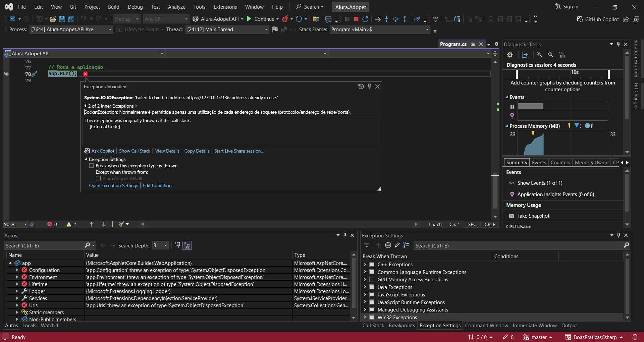Viewport: 644px width, 342px height.
Task: Check Break when this exception type is thrown
Action: click(x=91, y=166)
